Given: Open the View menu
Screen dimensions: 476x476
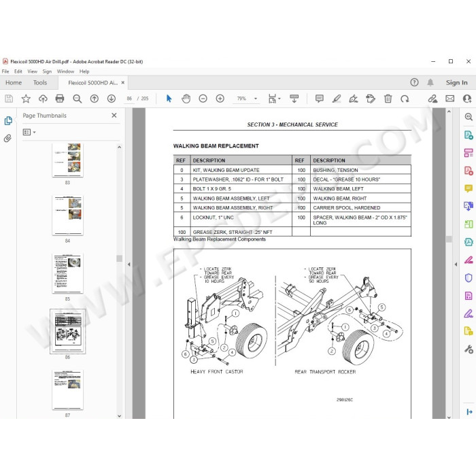Looking at the screenshot, I should coord(32,71).
